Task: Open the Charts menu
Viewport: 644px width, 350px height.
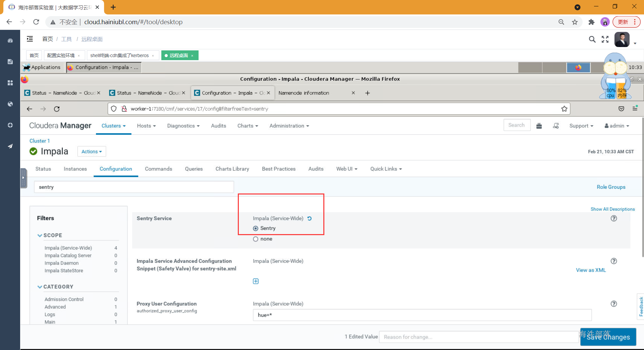Action: click(x=248, y=126)
